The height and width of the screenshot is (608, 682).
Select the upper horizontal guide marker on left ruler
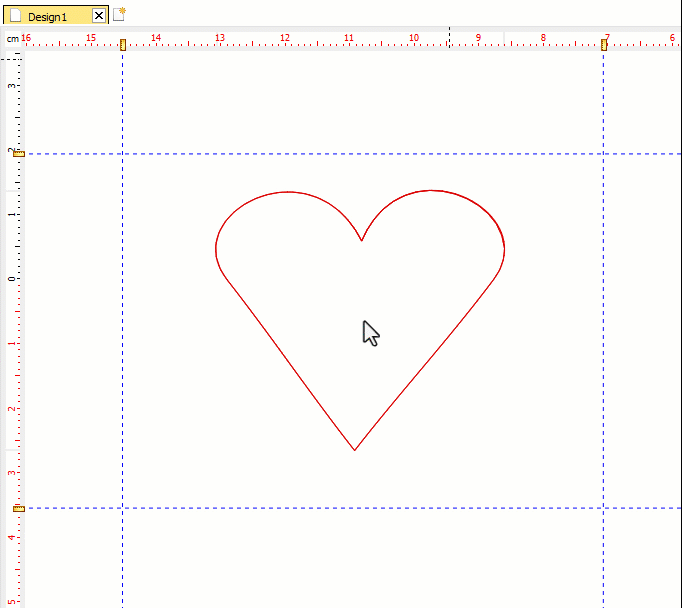point(19,154)
